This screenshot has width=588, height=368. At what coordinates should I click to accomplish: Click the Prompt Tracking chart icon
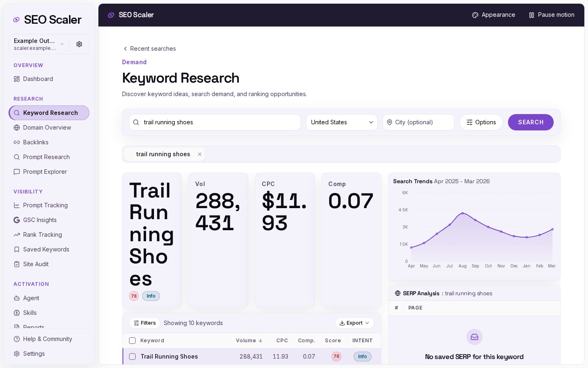17,205
